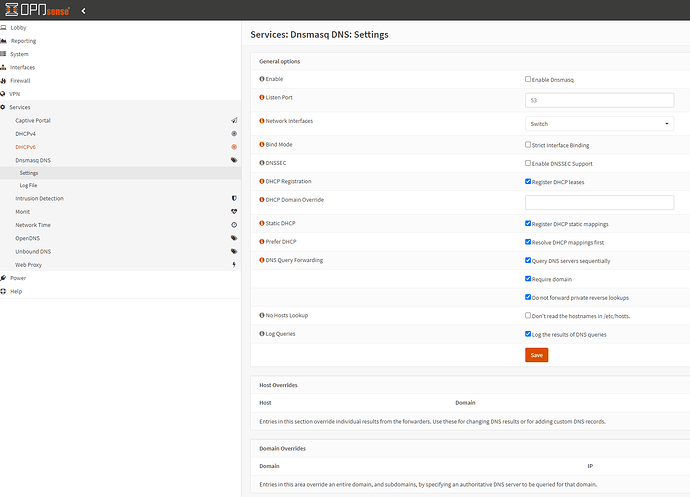Click the Web Proxy bolt icon

(x=233, y=264)
